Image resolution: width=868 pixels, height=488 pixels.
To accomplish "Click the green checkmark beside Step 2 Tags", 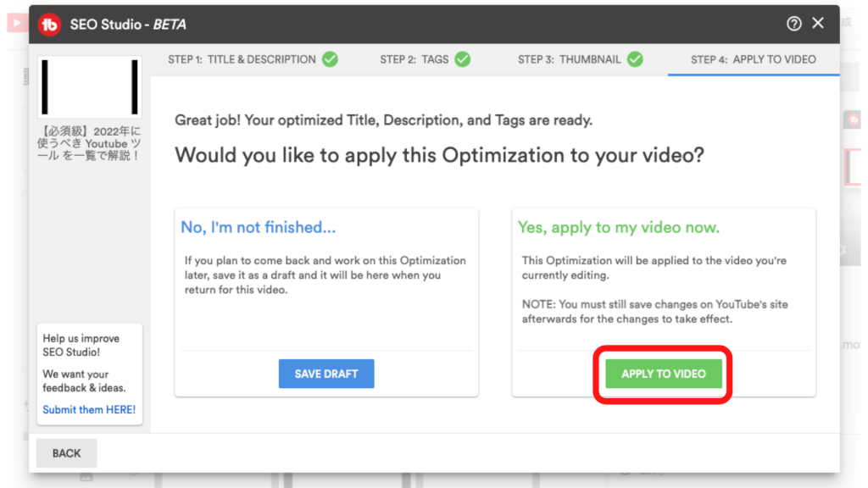I will (462, 59).
